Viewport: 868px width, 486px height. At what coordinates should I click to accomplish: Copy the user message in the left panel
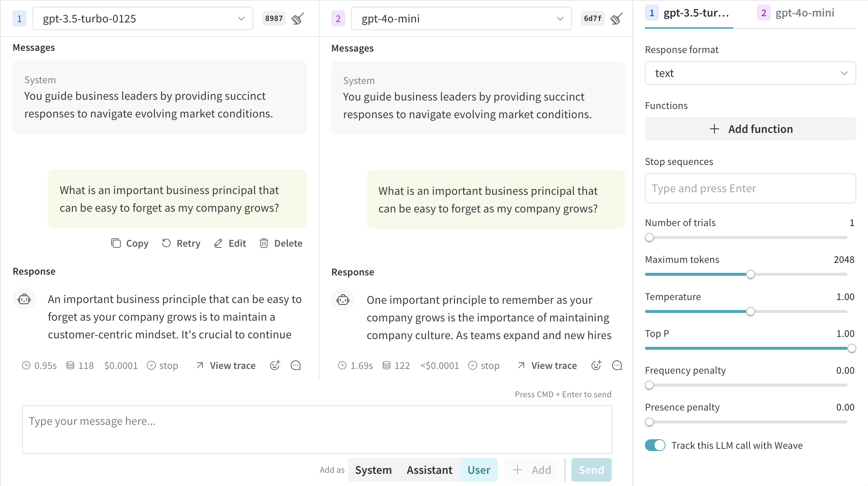pos(130,243)
